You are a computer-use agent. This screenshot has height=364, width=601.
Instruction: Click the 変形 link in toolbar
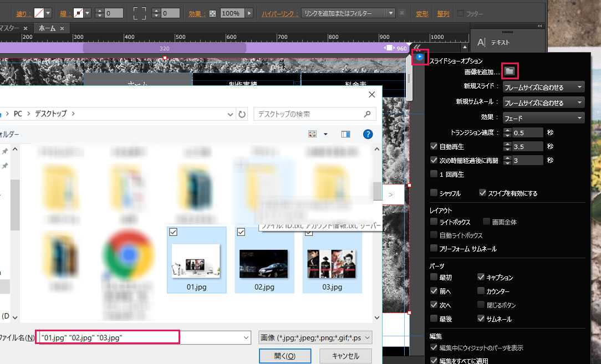coord(422,14)
